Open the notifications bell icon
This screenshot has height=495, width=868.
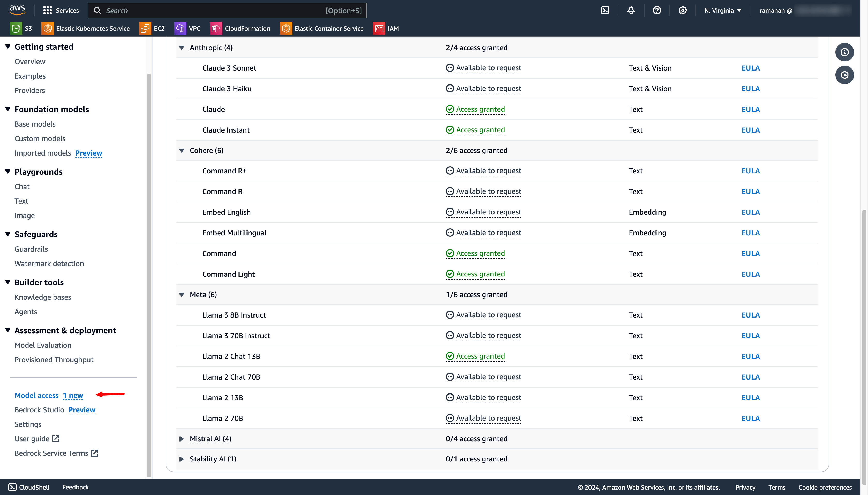631,11
